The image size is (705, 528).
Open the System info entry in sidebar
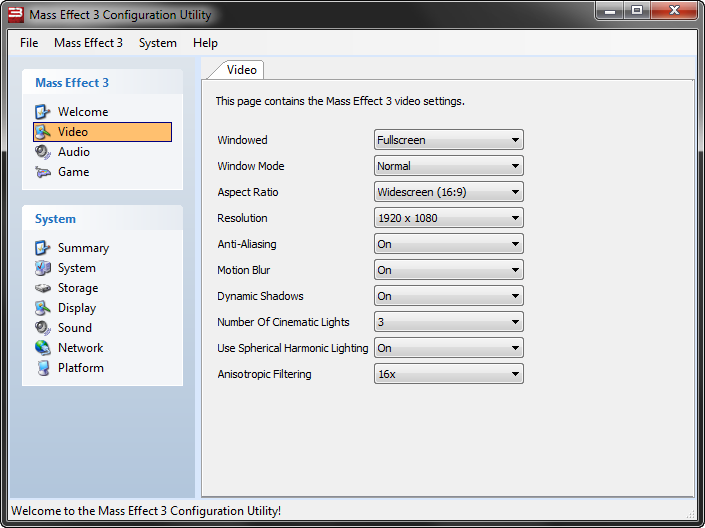tap(76, 268)
